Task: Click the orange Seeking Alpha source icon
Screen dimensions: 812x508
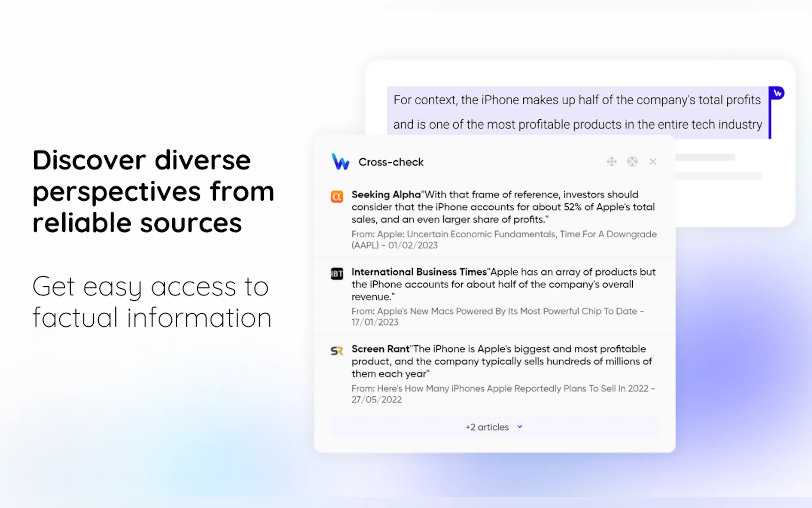Action: click(x=337, y=196)
